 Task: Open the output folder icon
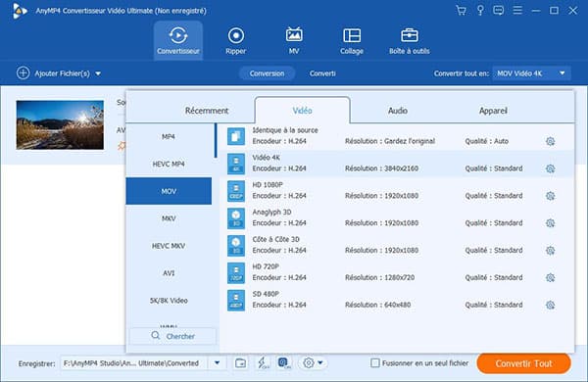click(240, 362)
